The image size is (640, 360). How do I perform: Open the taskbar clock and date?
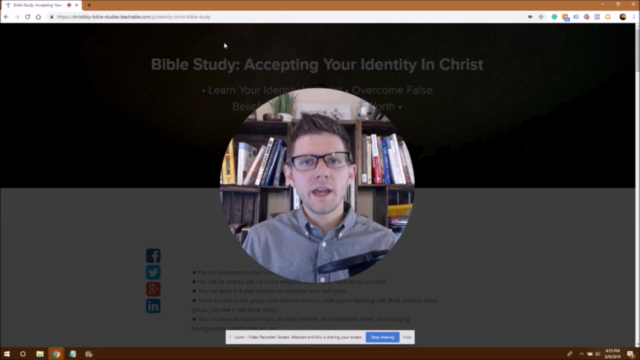pos(612,354)
